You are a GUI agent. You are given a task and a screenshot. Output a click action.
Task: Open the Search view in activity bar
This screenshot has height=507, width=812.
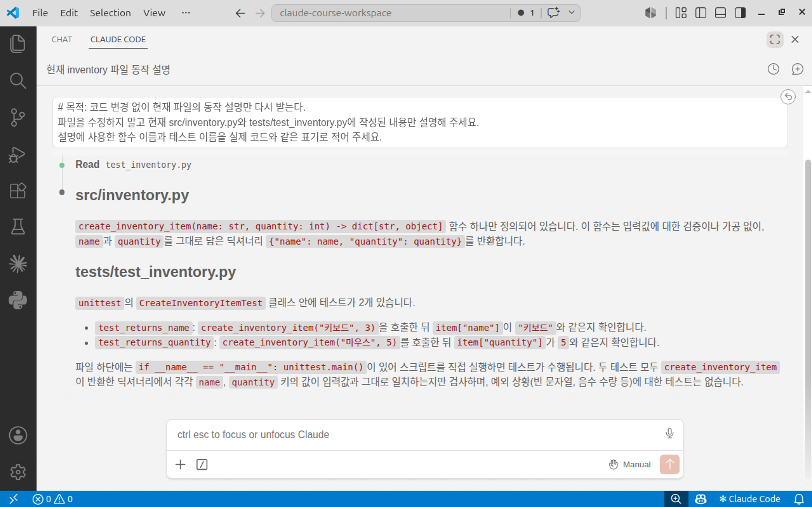coord(18,81)
